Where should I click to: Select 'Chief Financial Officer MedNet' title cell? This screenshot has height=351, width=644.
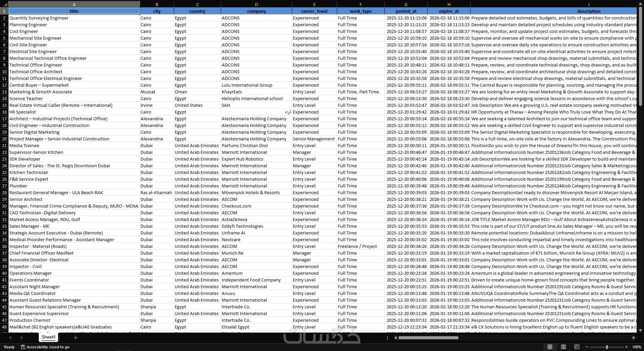[x=74, y=253]
